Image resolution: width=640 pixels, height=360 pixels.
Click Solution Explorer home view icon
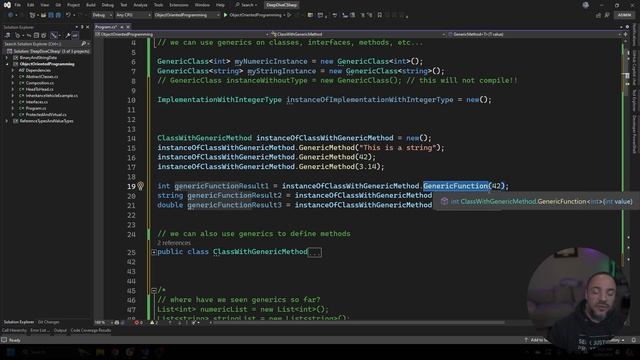click(x=8, y=36)
